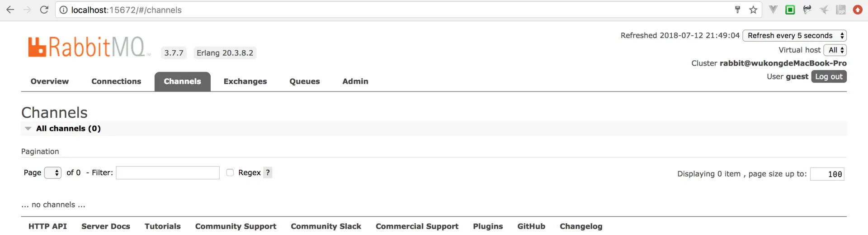Open the HTTP API link
This screenshot has height=235, width=868.
(x=47, y=226)
